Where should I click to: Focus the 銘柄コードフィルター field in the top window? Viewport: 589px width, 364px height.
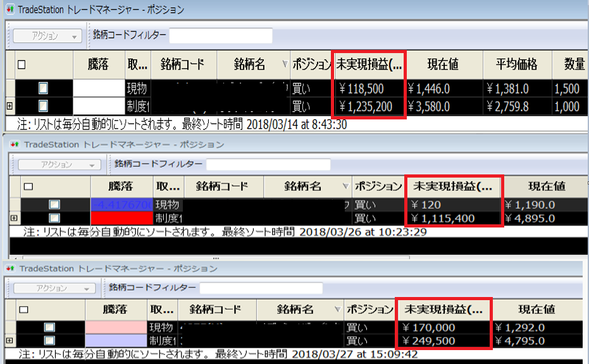[220, 36]
